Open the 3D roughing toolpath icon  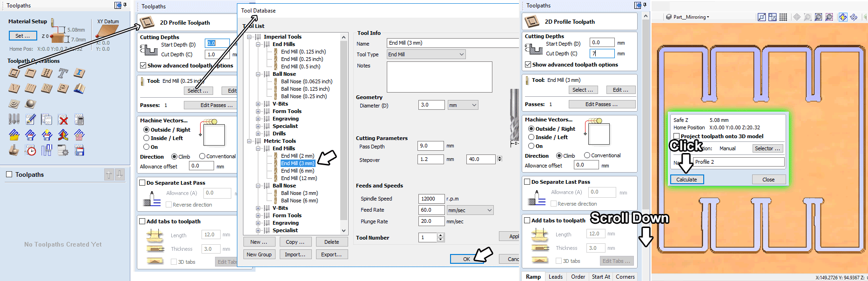(14, 104)
